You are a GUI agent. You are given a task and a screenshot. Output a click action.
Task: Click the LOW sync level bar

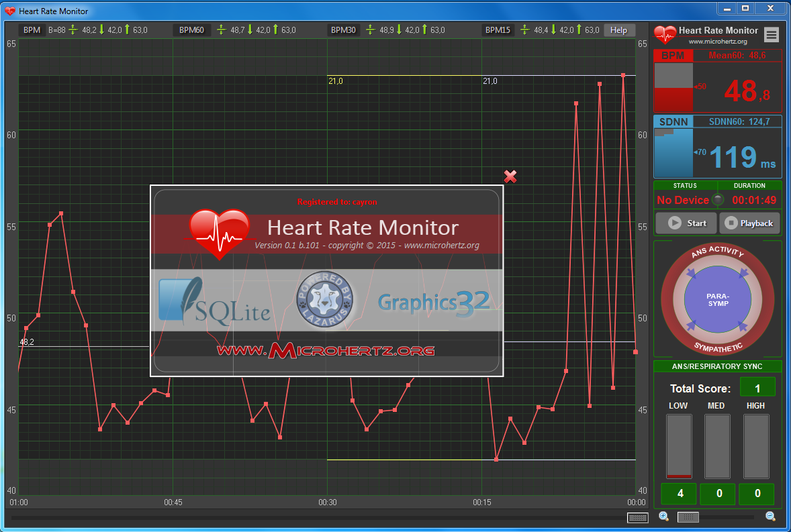coord(679,446)
